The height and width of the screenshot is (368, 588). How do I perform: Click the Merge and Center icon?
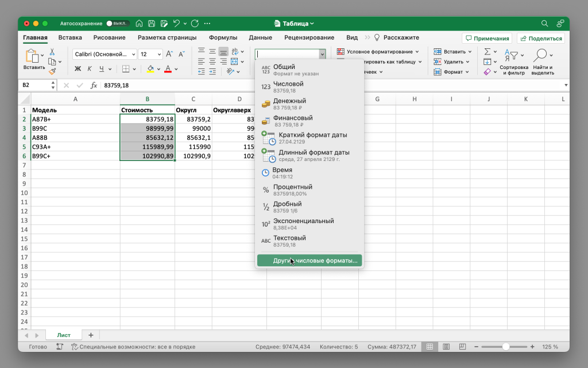(x=234, y=61)
